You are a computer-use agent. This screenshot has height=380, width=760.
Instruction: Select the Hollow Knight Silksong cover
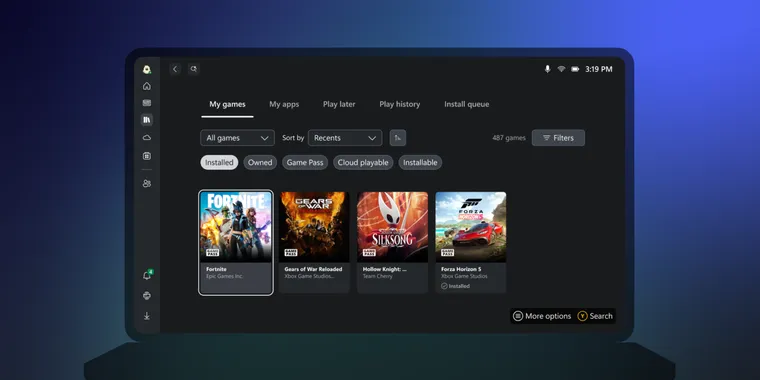click(x=393, y=227)
